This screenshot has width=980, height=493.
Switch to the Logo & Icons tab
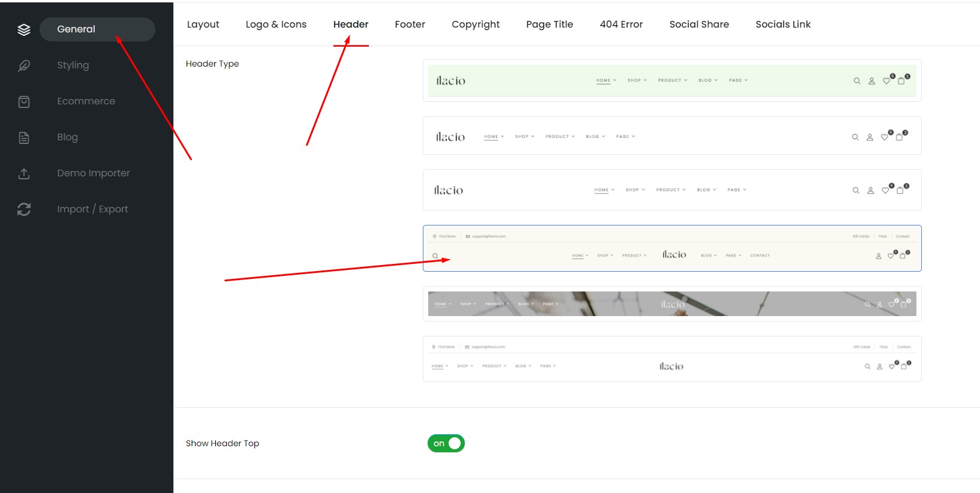tap(276, 24)
